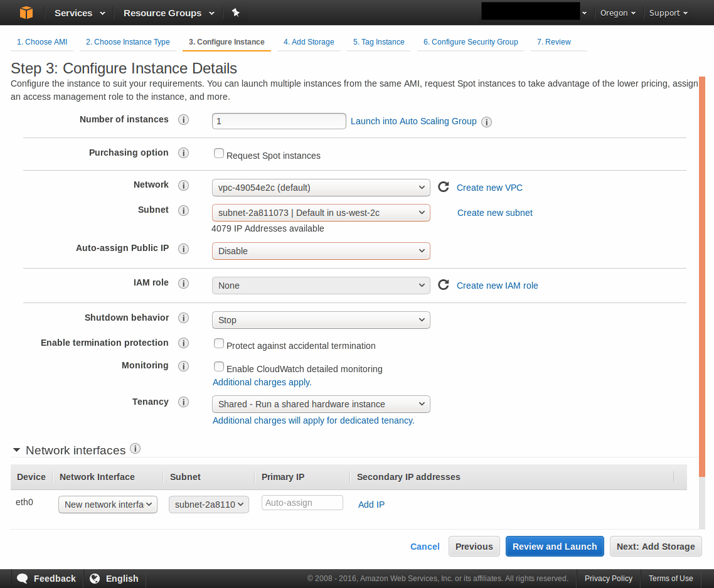Click the AWS orange cube logo
Screen dimensions: 714x588
coord(26,13)
